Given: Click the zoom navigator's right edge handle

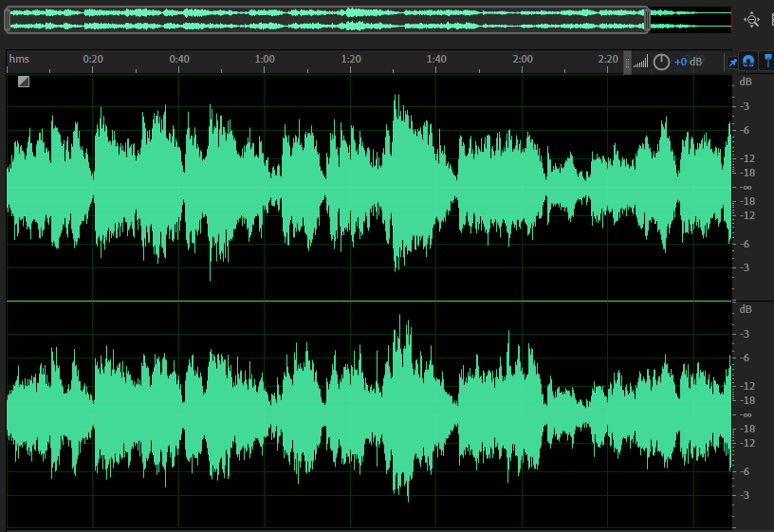Looking at the screenshot, I should tap(647, 20).
